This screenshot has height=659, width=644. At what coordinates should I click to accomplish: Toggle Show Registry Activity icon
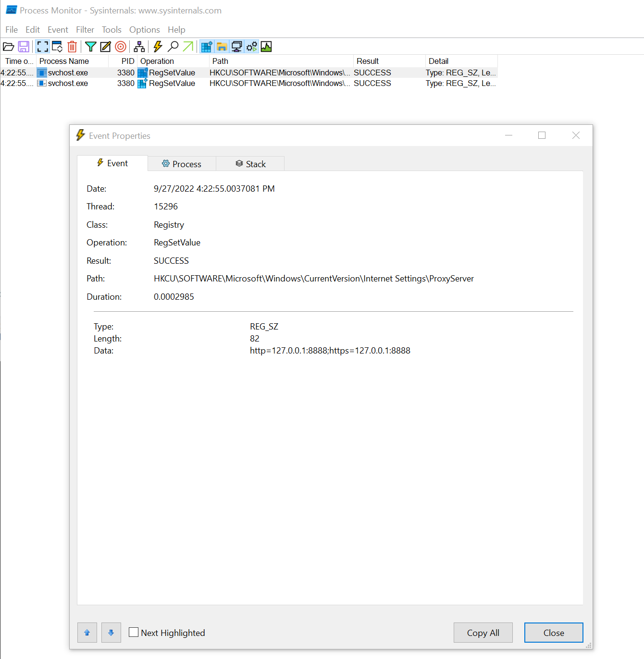point(207,47)
